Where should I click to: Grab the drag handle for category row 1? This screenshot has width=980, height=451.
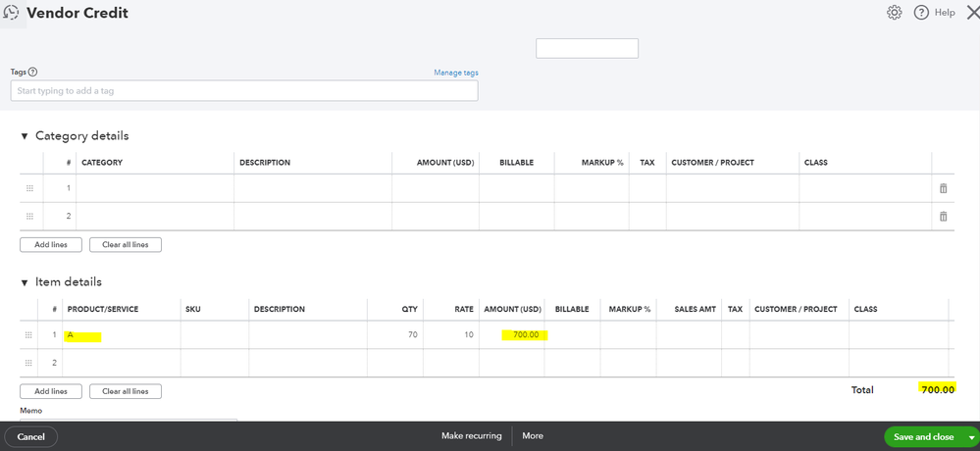coord(29,188)
